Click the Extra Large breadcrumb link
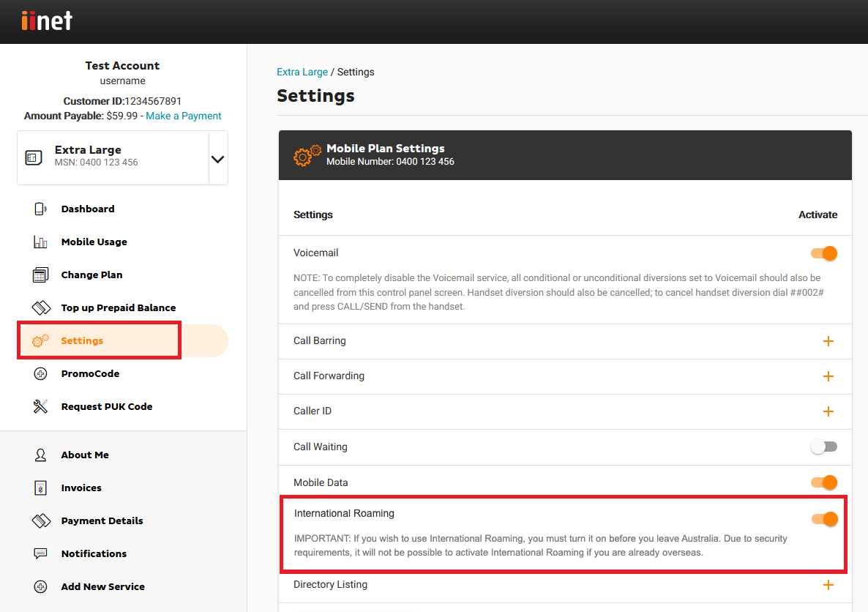The image size is (868, 612). click(302, 72)
